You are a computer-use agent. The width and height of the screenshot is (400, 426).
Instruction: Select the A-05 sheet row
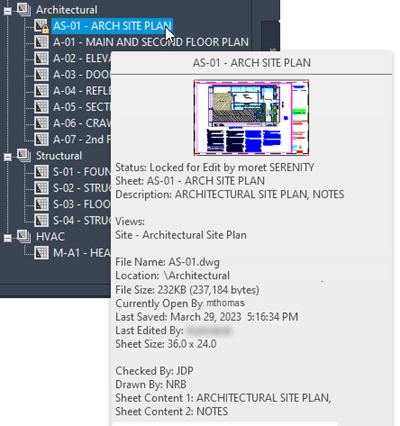pos(82,107)
